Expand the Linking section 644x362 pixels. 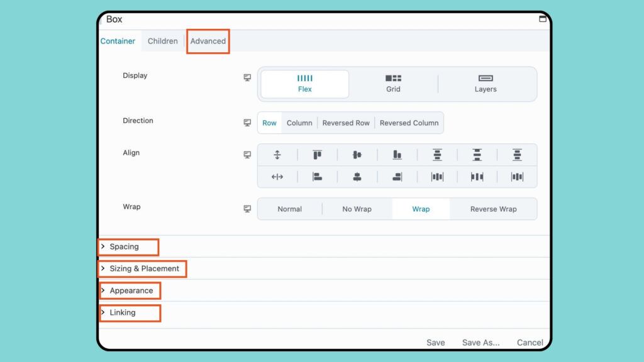click(125, 312)
